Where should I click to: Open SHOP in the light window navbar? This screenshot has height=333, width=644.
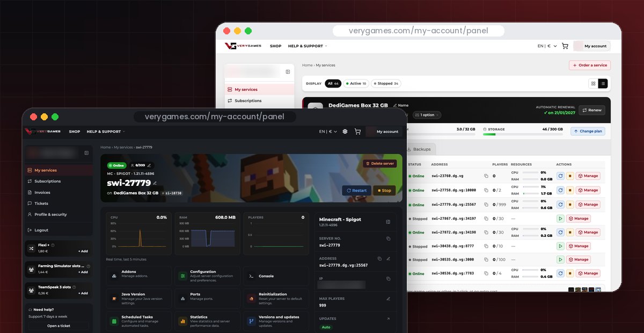276,46
